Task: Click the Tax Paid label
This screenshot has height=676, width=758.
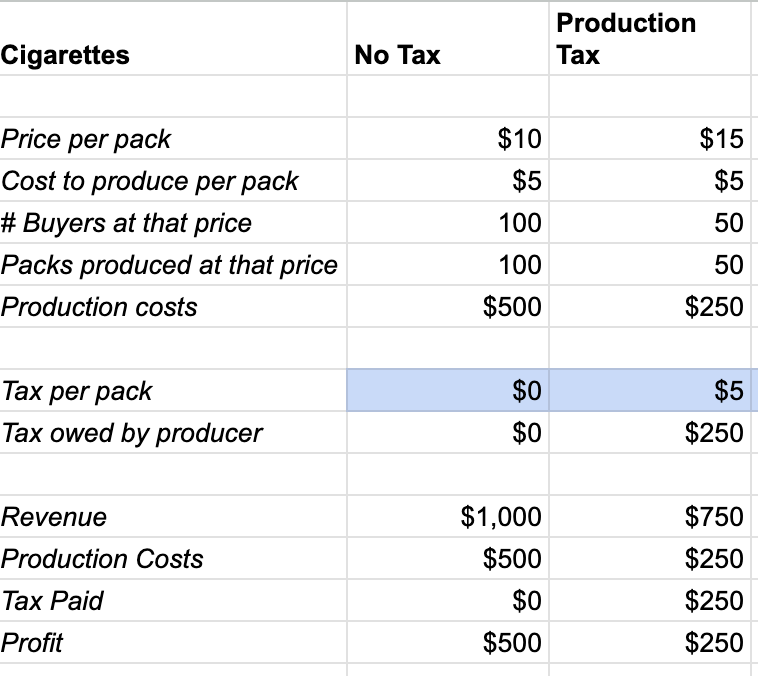Action: click(x=52, y=601)
